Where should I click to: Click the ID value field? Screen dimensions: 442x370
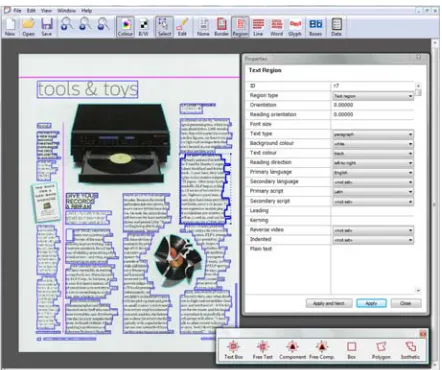(x=373, y=86)
